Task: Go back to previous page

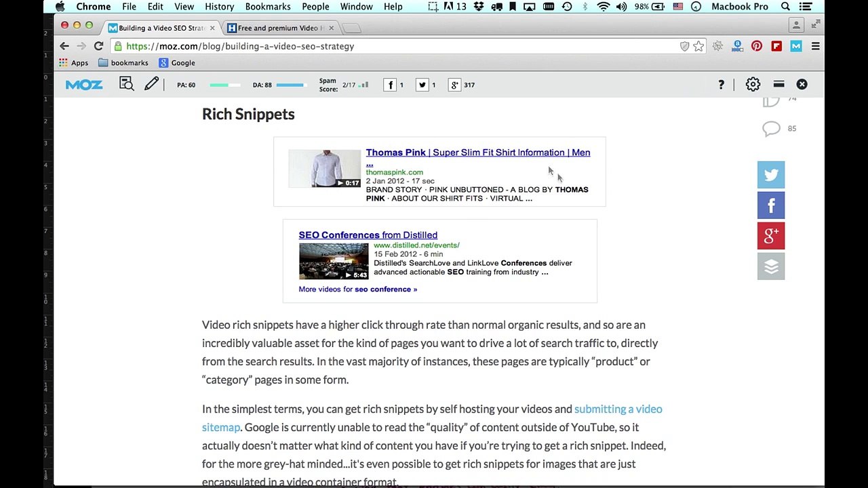Action: tap(64, 46)
